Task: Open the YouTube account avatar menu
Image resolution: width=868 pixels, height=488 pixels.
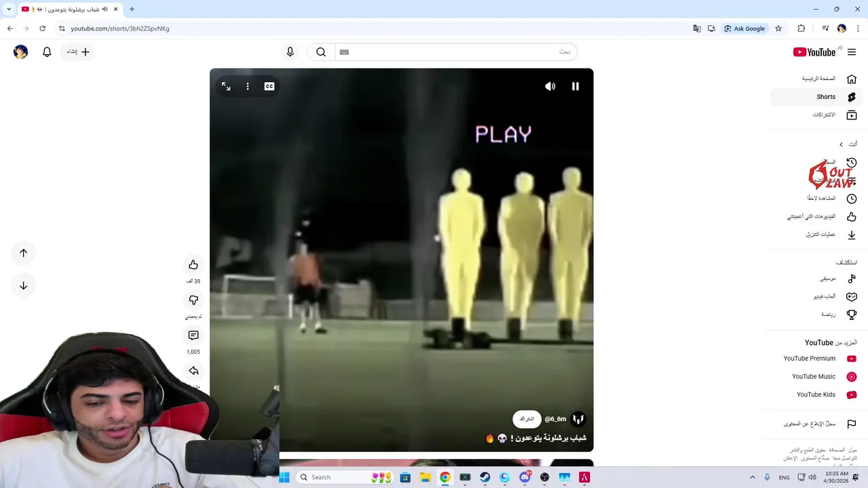Action: (21, 52)
